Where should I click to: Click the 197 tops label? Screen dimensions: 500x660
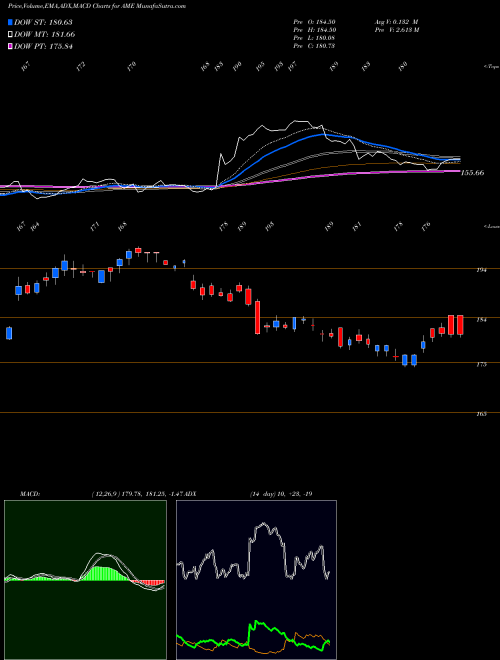(x=293, y=66)
